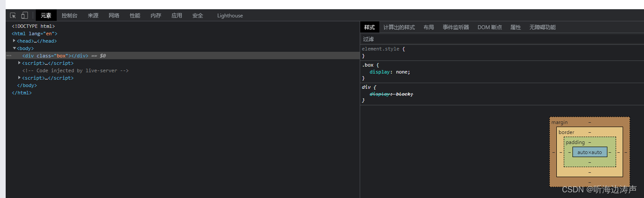Select the div class="box" element row
Screen dimensions: 644x198
[x=183, y=56]
